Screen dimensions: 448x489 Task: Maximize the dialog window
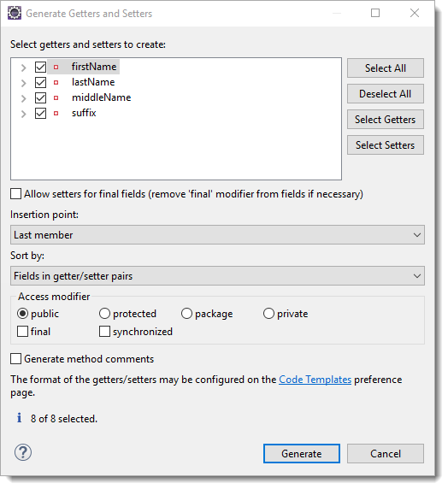coord(375,13)
